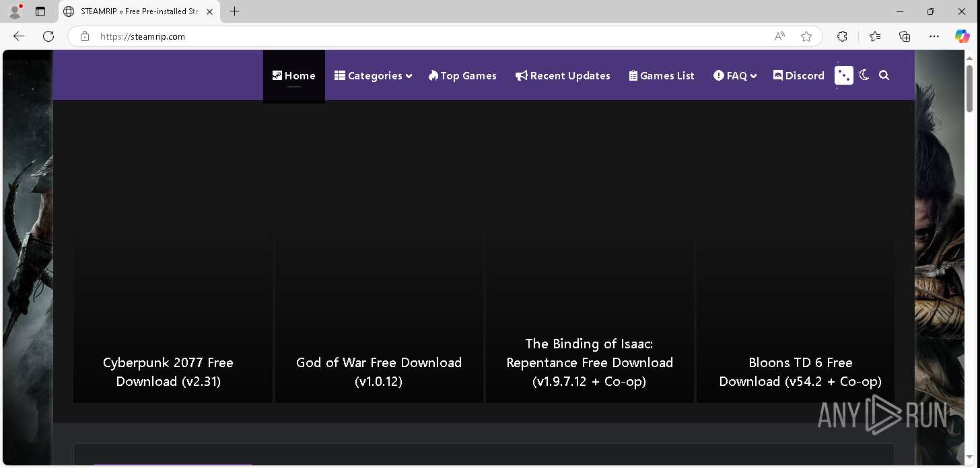Open Top Games page
Image resolution: width=980 pixels, height=468 pixels.
462,76
